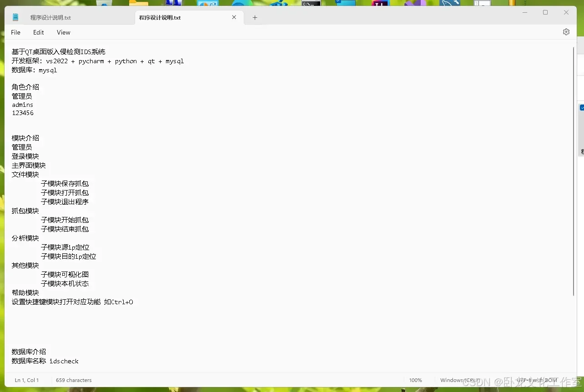The image size is (584, 392).
Task: Click the line 子模块源ip定位
Action: 65,247
